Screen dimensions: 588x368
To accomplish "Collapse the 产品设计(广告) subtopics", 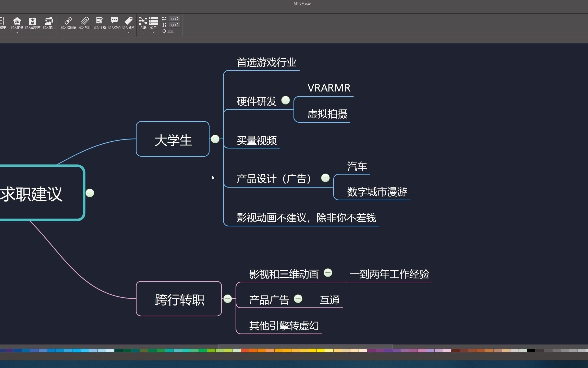I will point(325,178).
